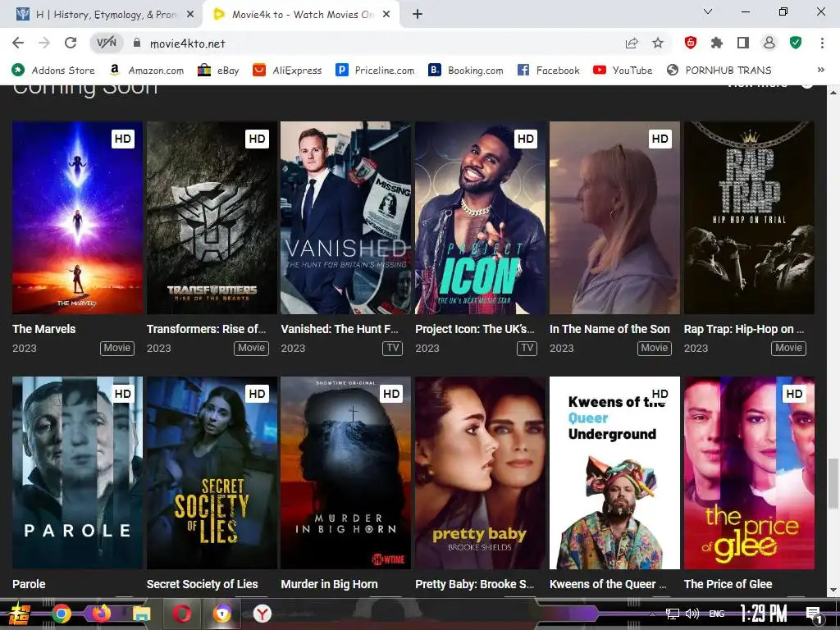The height and width of the screenshot is (630, 840).
Task: Click the page scrollbar thumb
Action: pos(833,484)
